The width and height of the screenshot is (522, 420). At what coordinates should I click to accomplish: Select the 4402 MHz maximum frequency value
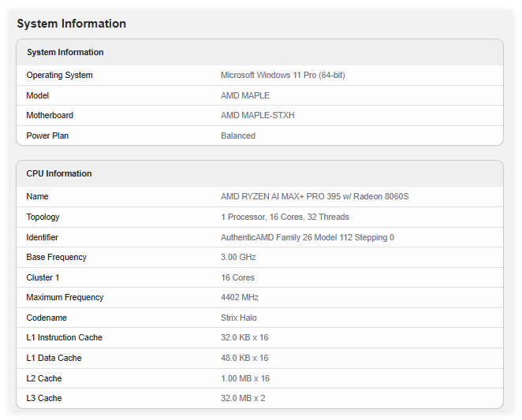pyautogui.click(x=240, y=297)
